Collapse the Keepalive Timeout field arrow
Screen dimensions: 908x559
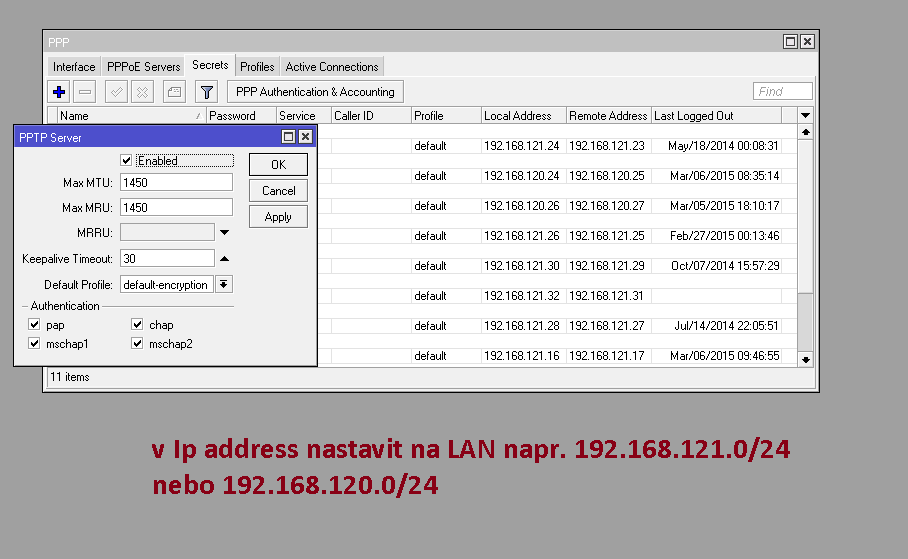[224, 258]
